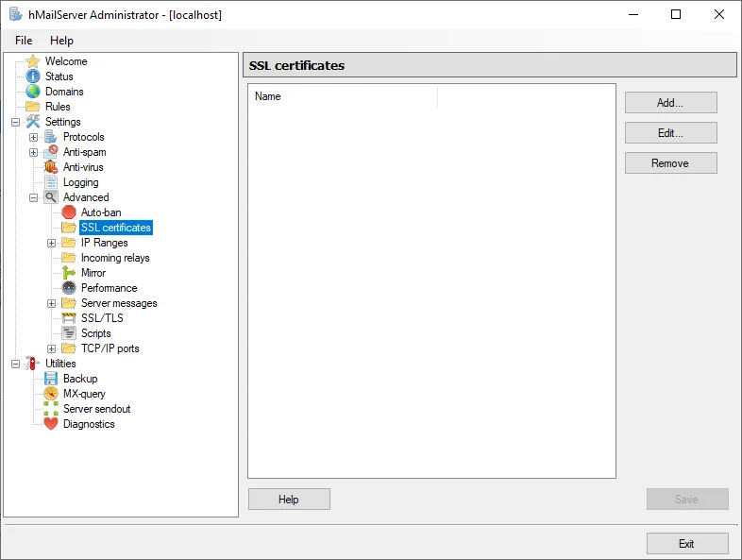The width and height of the screenshot is (742, 560).
Task: Click the Incoming relays folder icon
Action: pos(69,258)
